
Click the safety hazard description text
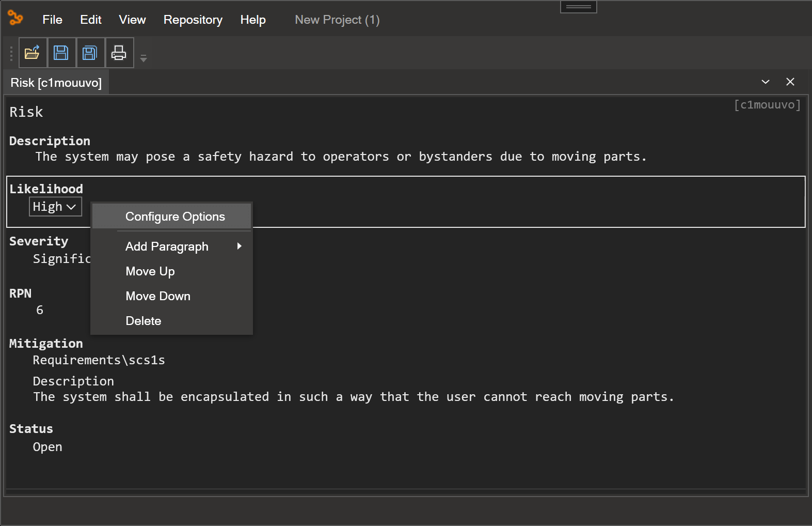(x=341, y=157)
